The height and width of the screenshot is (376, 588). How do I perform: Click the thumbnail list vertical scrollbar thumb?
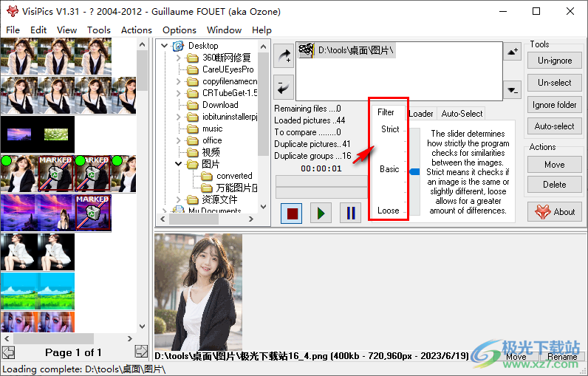142,70
